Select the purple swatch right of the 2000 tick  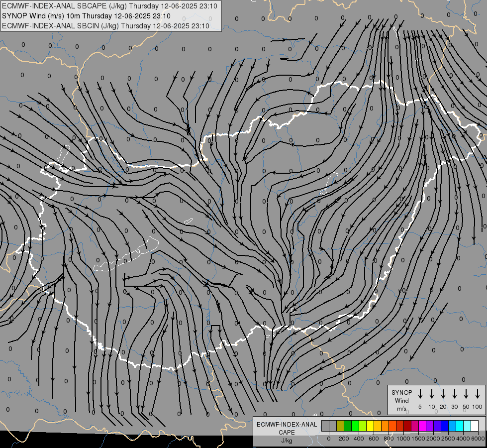430,426
